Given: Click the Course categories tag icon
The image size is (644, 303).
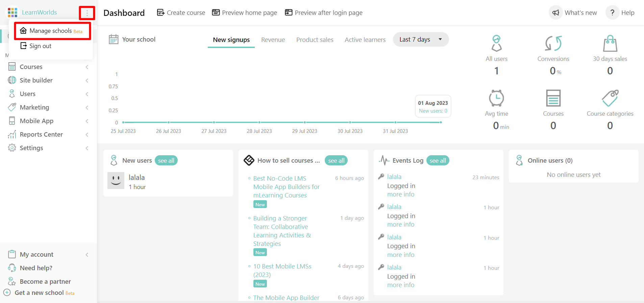Looking at the screenshot, I should pos(610,98).
